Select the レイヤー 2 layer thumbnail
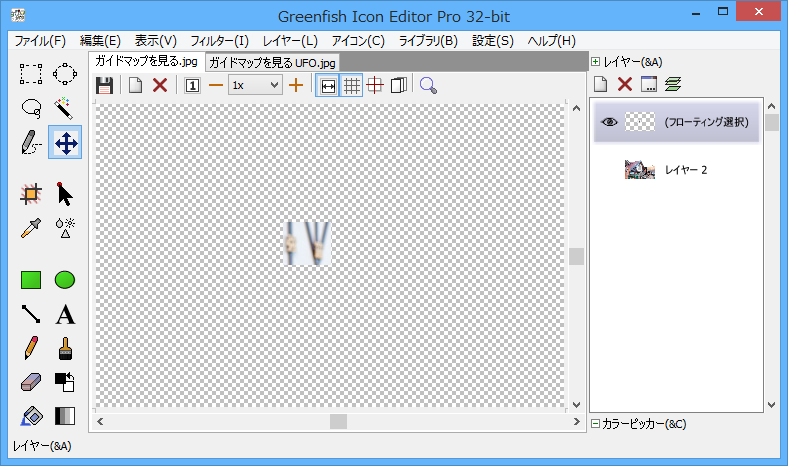Screen dimensions: 788x466 click(640, 170)
